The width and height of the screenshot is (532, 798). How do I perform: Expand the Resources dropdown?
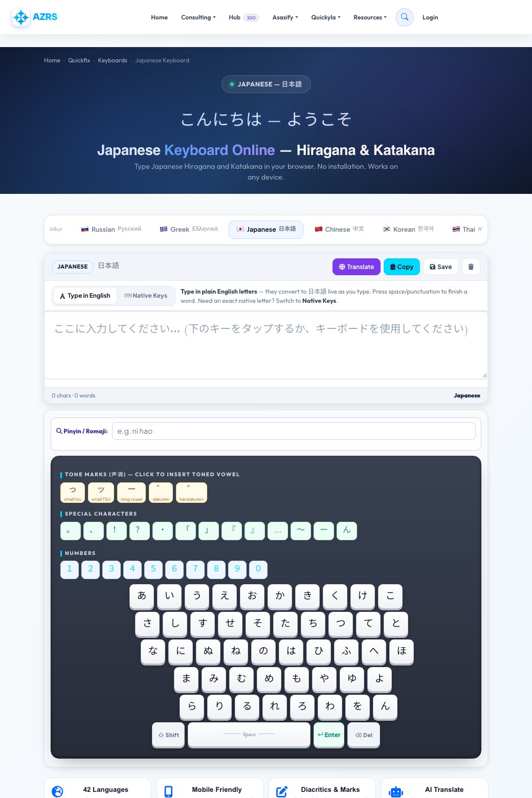370,17
